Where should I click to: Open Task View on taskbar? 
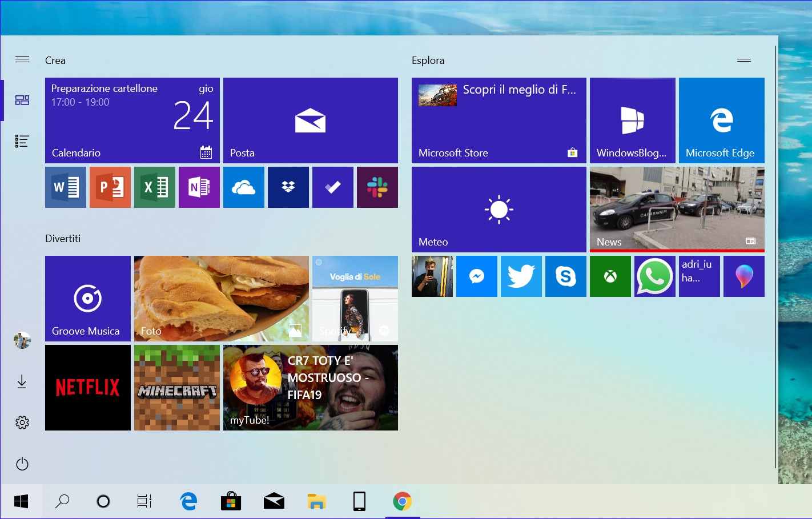coord(144,501)
